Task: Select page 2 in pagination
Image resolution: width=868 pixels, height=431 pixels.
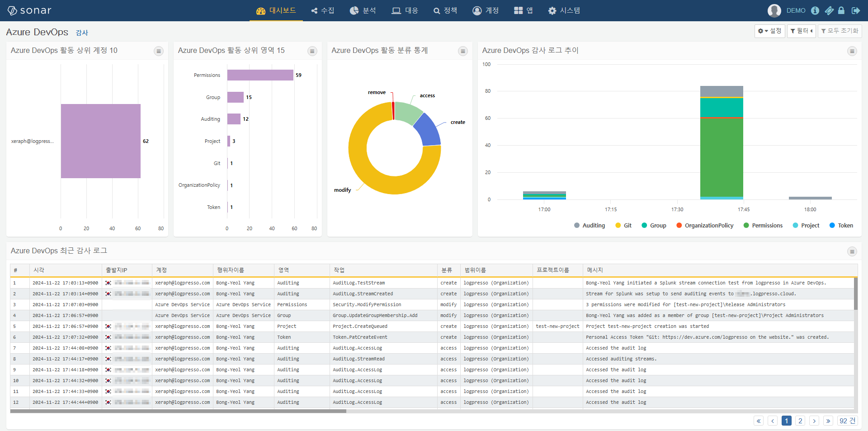Action: (800, 421)
